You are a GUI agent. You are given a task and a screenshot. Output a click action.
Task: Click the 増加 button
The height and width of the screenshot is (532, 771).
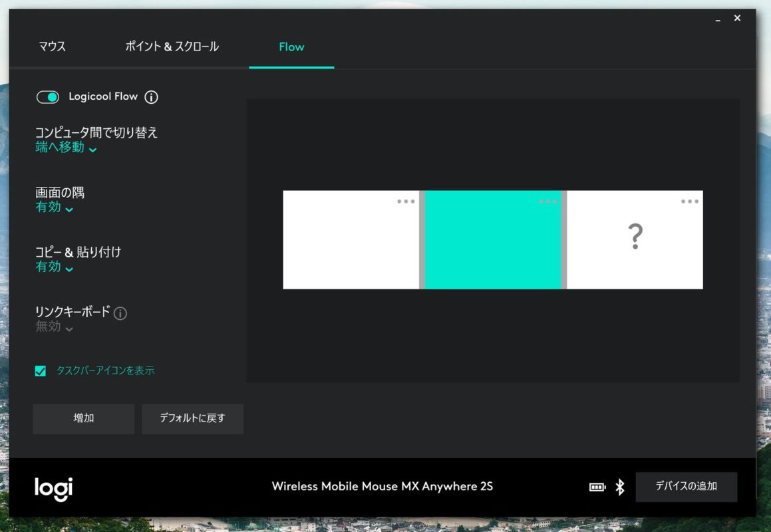coord(84,419)
